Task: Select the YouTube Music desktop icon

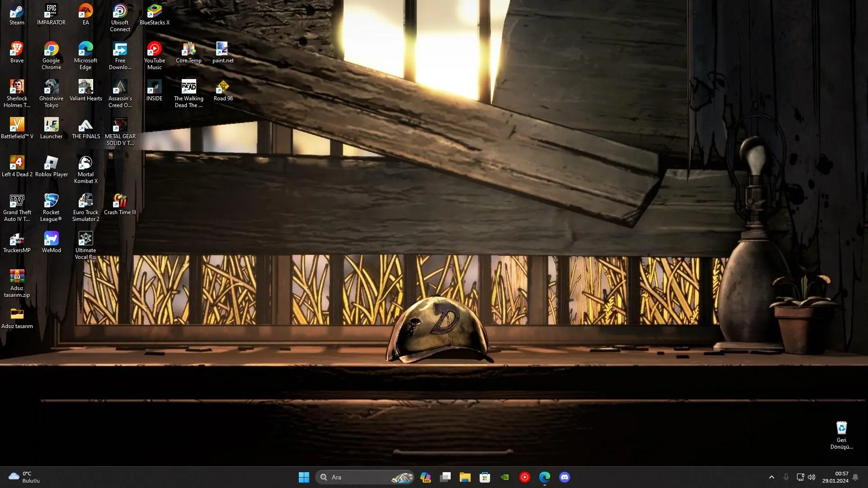Action: [x=154, y=56]
